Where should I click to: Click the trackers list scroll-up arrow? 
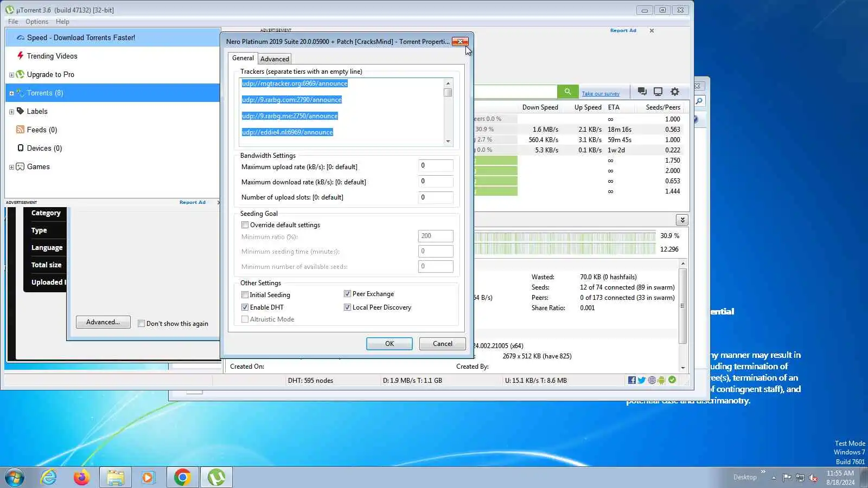point(448,83)
